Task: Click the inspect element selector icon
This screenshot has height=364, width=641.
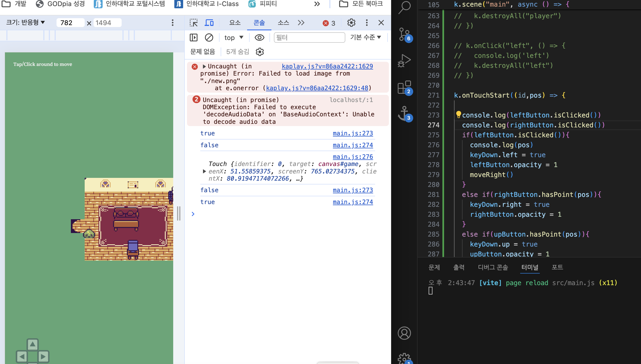Action: point(194,23)
